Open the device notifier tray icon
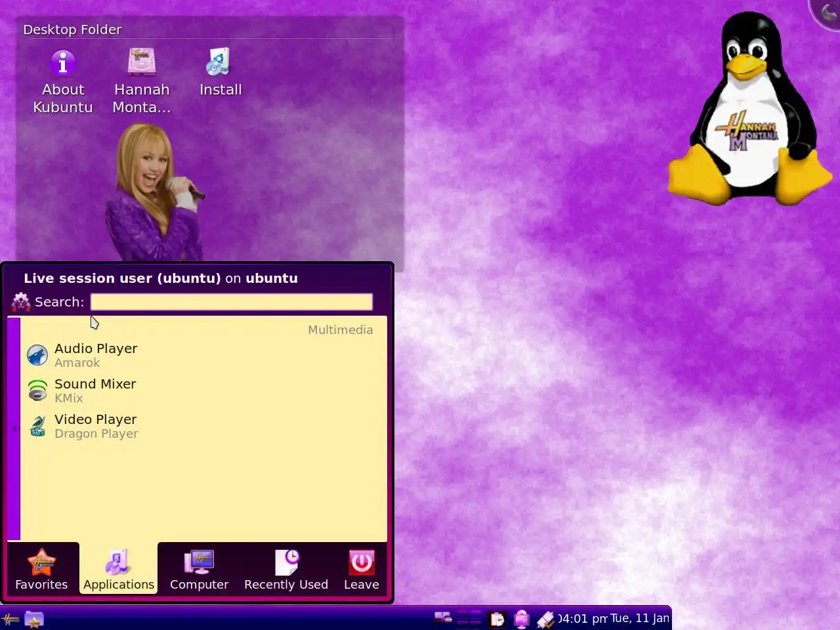This screenshot has width=840, height=630. click(x=546, y=619)
